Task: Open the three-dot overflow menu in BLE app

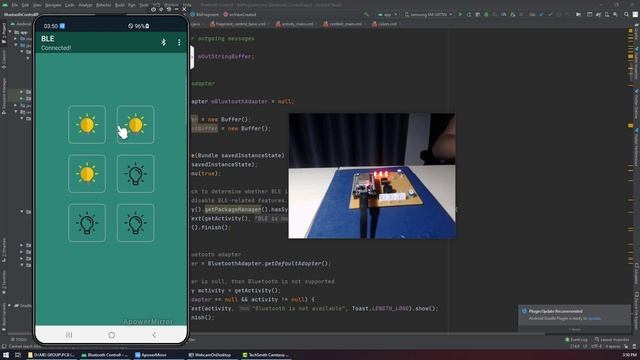Action: coord(179,42)
